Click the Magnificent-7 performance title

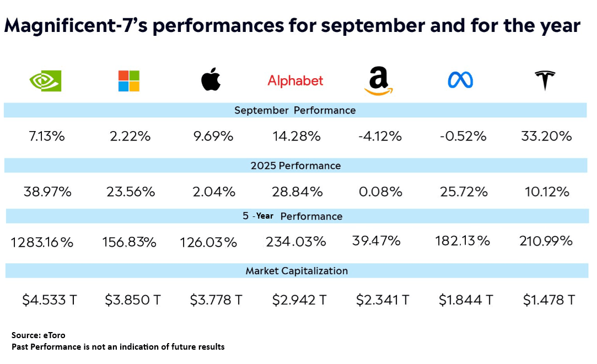click(x=292, y=26)
